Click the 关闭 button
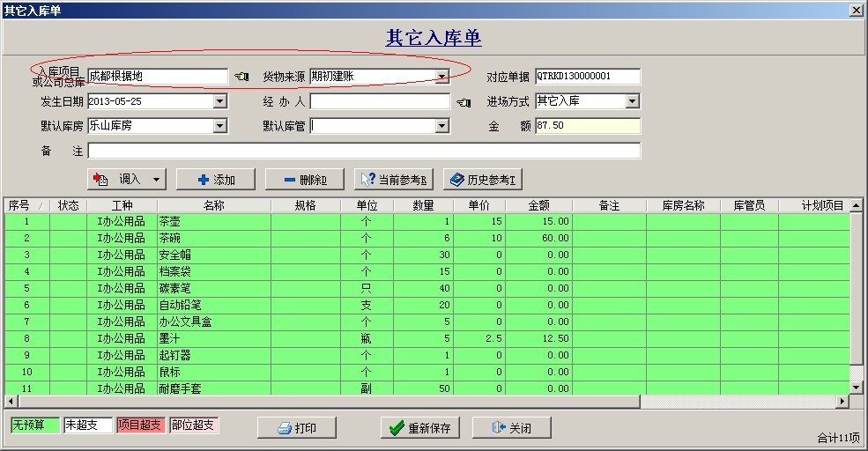Viewport: 868px width, 451px height. (511, 428)
